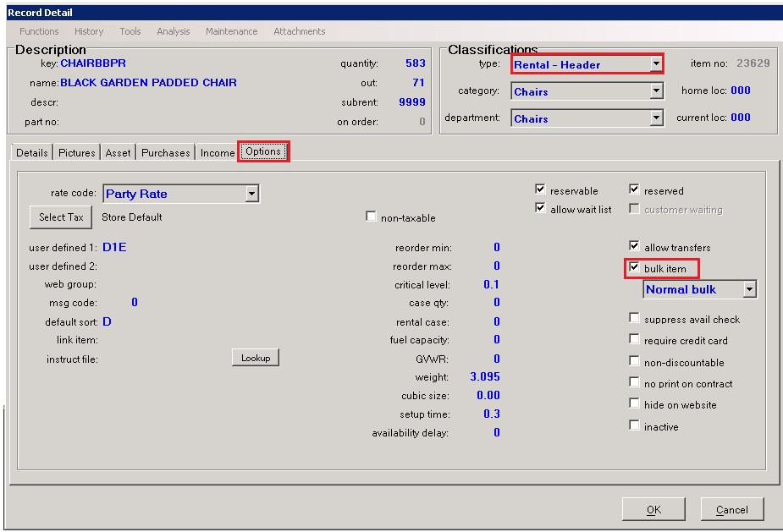Expand the category dropdown arrow
Image resolution: width=783 pixels, height=532 pixels.
[x=656, y=91]
